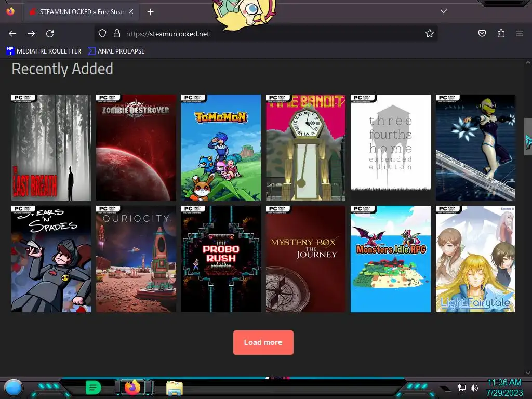Open the MEDIAFIRE ROULETTER bookmark

44,51
